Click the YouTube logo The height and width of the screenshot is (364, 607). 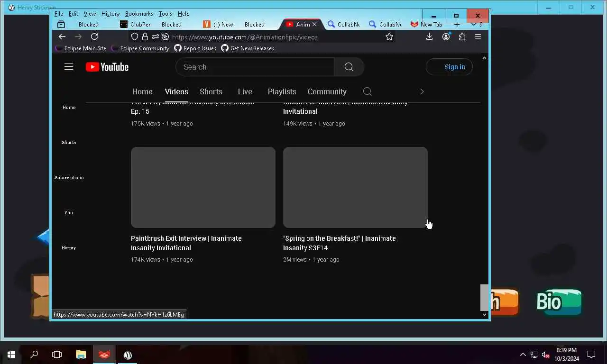(107, 67)
